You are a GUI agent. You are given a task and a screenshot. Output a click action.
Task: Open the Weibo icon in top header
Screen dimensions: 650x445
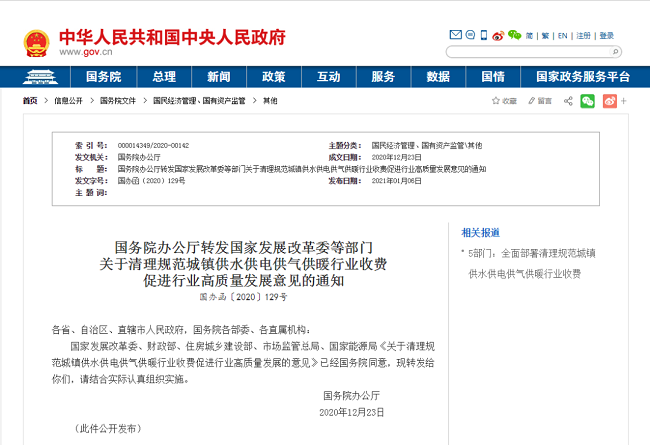click(497, 35)
